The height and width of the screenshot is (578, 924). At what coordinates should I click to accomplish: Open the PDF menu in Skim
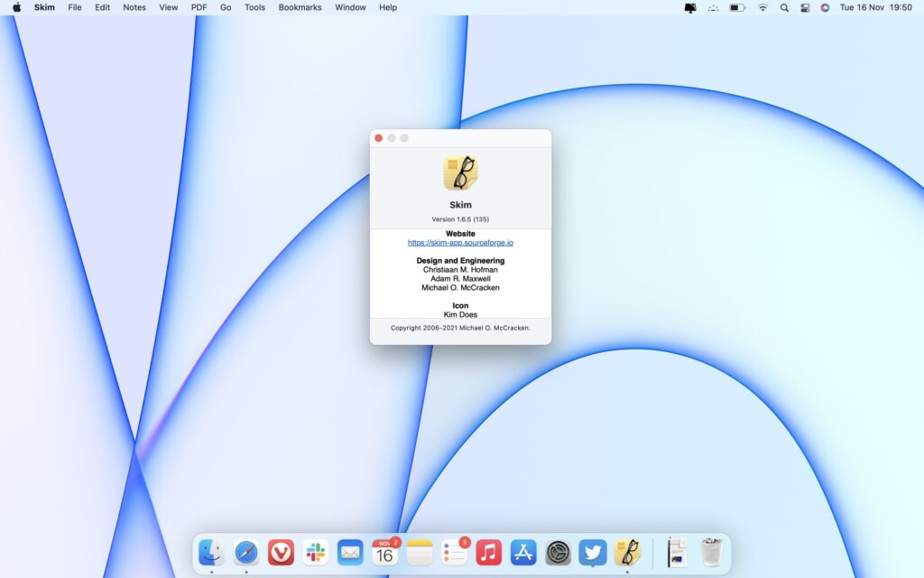(x=198, y=7)
